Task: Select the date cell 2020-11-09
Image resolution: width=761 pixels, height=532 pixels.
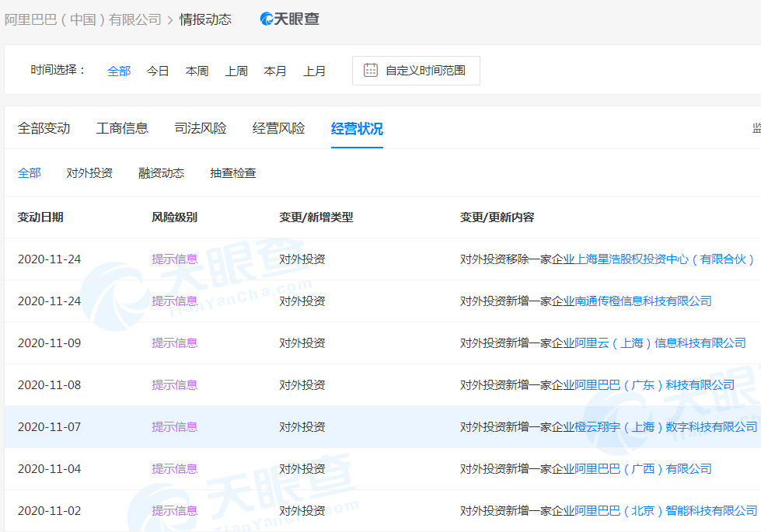Action: click(50, 343)
